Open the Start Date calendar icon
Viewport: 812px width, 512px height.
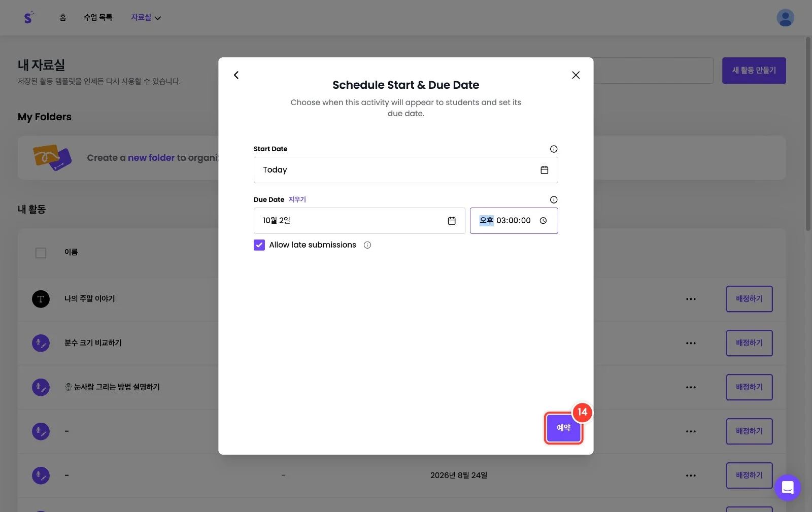tap(544, 170)
